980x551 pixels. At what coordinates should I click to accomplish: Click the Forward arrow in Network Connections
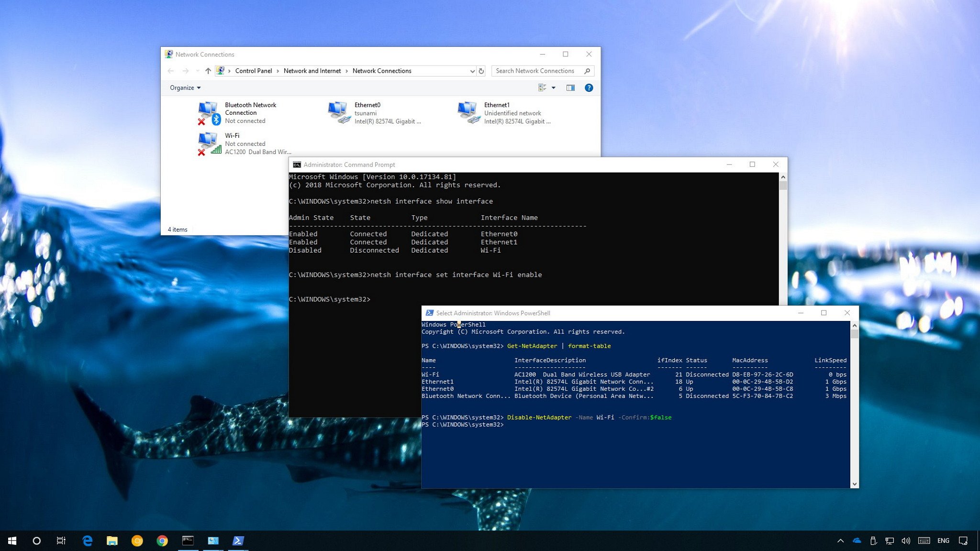(x=185, y=71)
